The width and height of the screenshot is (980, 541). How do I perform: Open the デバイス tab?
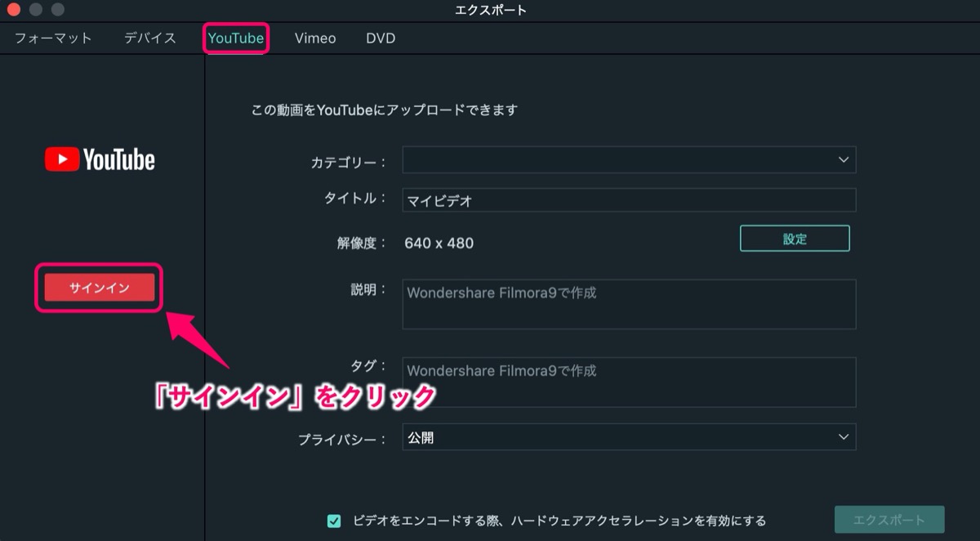click(x=150, y=38)
